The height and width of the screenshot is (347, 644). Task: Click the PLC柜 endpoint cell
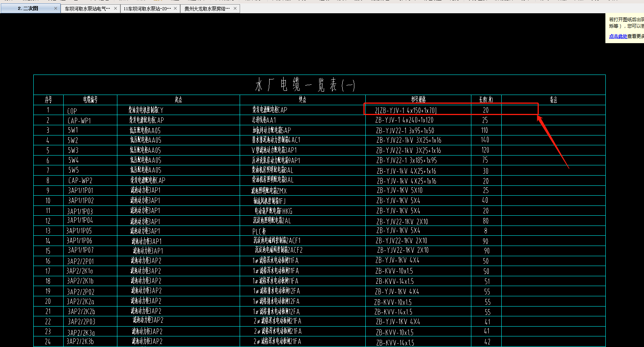coord(259,231)
